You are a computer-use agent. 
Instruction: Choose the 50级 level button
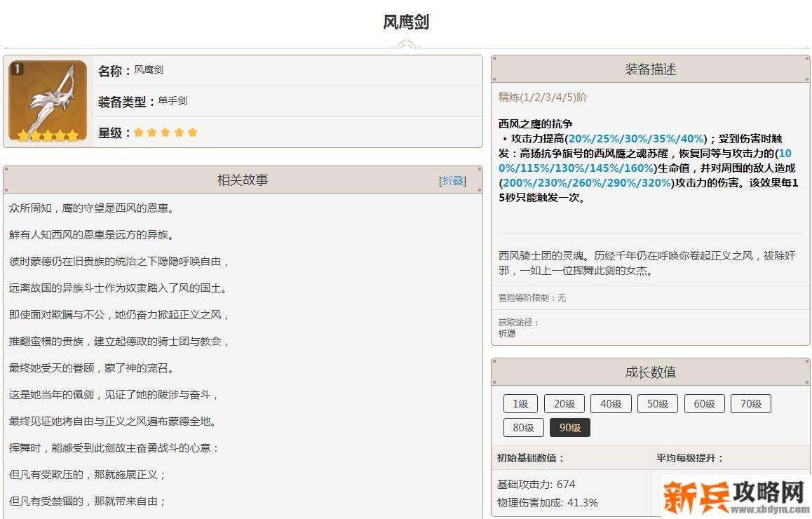tap(657, 404)
